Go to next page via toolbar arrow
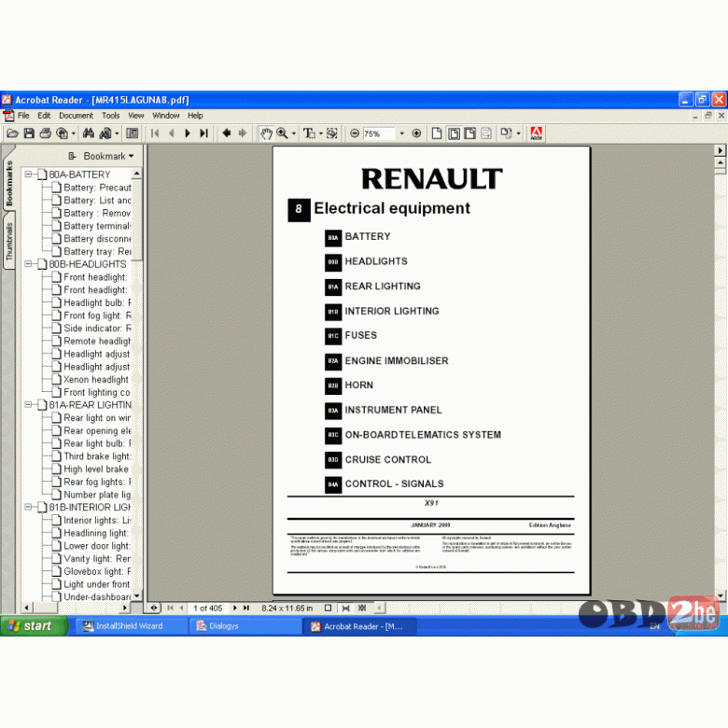728x728 pixels. click(188, 133)
